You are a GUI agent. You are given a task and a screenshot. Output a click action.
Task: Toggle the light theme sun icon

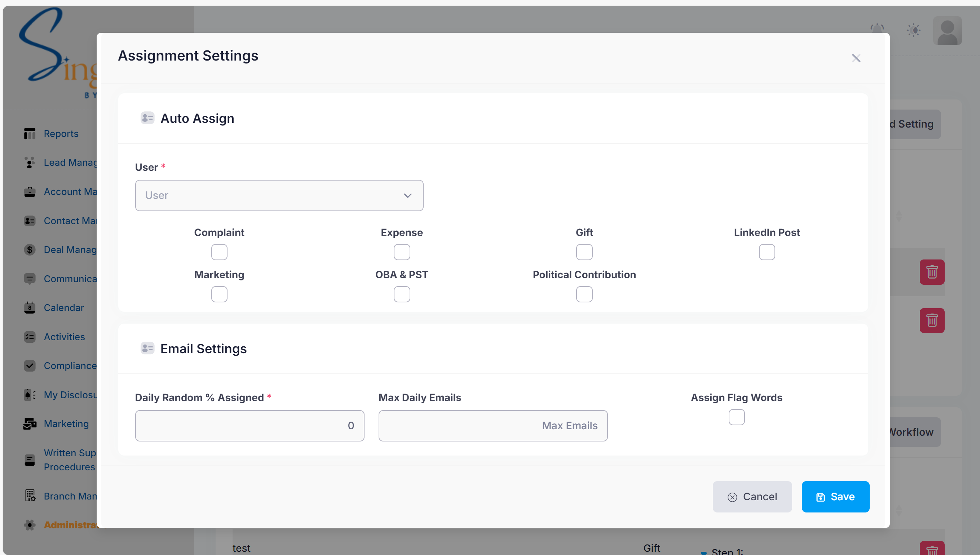tap(914, 30)
